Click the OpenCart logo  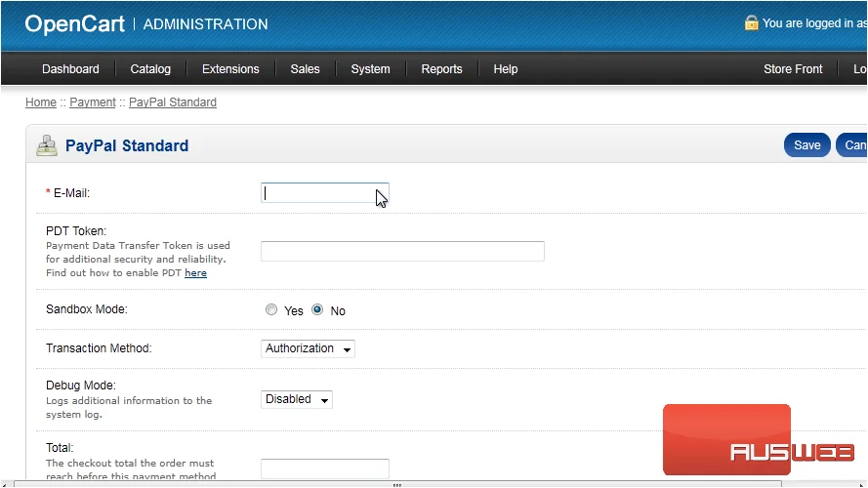click(x=75, y=23)
